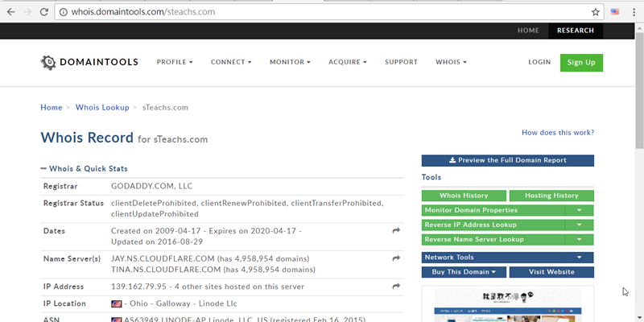Open the MONITOR dropdown menu
644x322 pixels.
290,62
